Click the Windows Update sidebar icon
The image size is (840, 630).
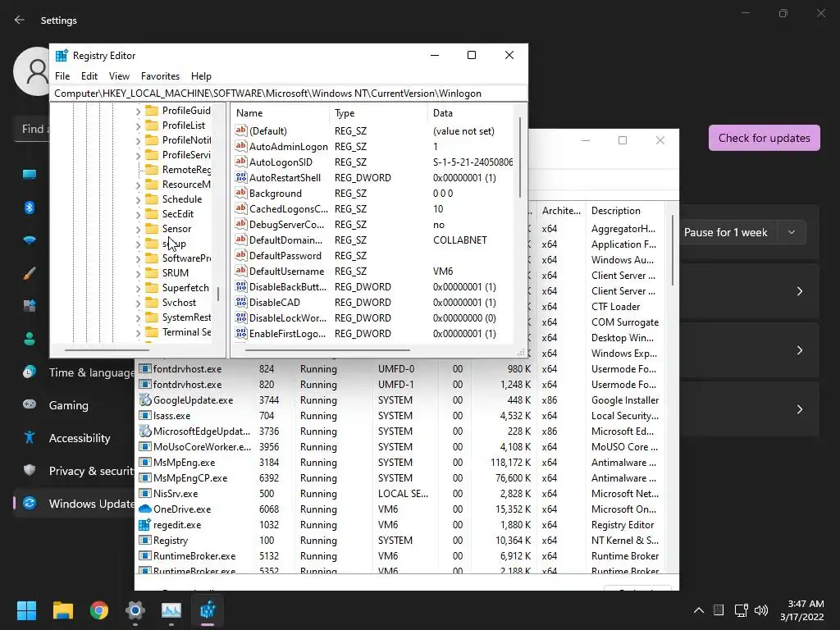pos(30,503)
